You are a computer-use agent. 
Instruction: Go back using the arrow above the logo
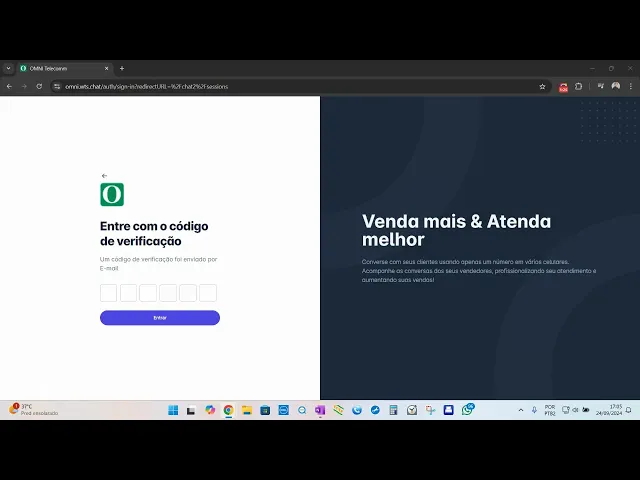(x=104, y=176)
